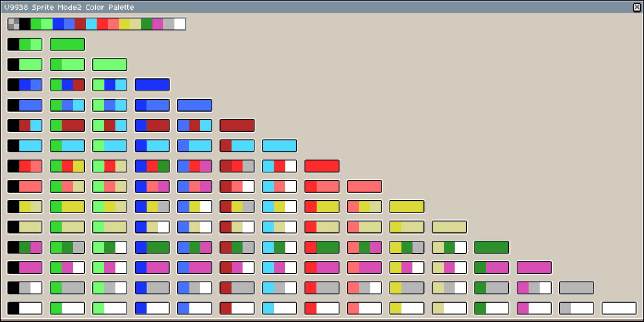Pick dark red in the top palette strip
This screenshot has height=322, width=644.
80,24
